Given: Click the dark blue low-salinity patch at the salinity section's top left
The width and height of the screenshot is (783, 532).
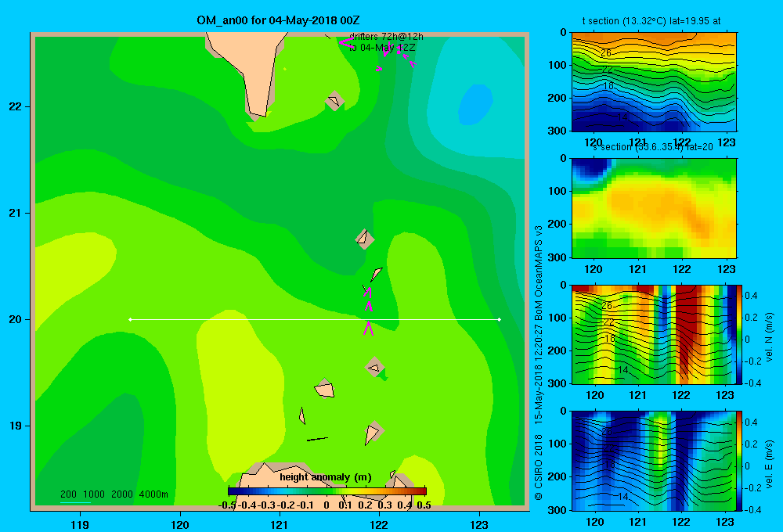Looking at the screenshot, I should 592,167.
